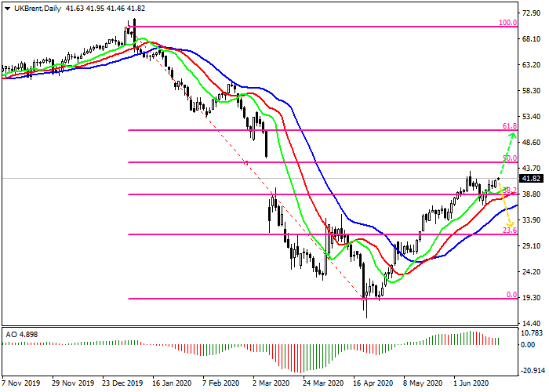Click the 61.8 Fibonacci level label
Image resolution: width=549 pixels, height=392 pixels.
tap(509, 125)
